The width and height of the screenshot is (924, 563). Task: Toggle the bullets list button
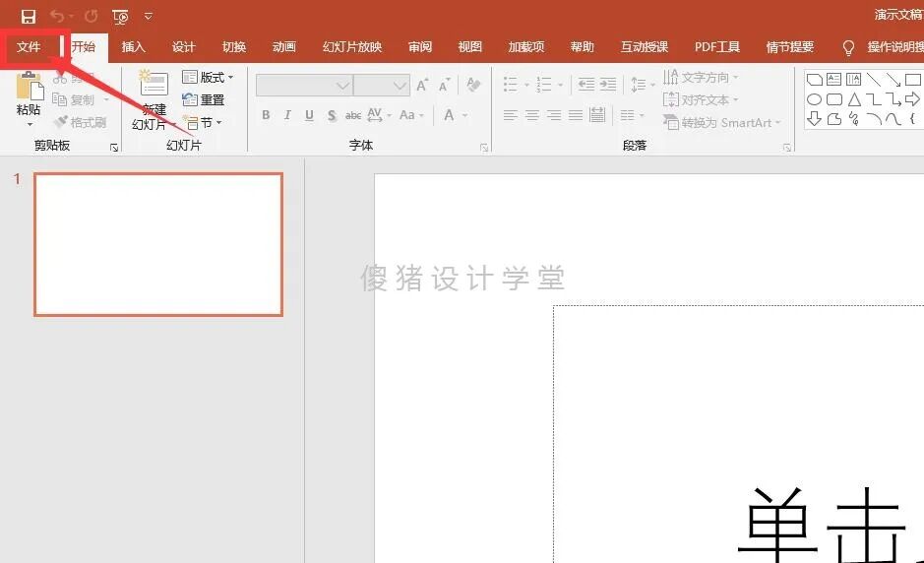click(x=511, y=85)
